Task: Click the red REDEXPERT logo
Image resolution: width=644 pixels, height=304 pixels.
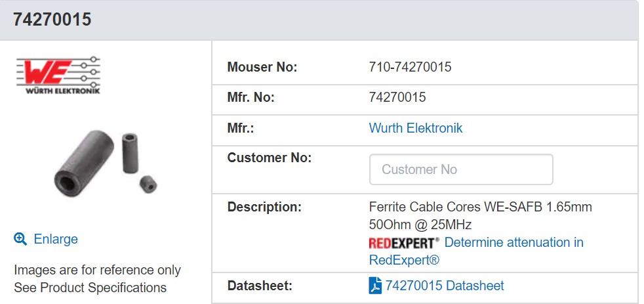Action: (x=404, y=243)
